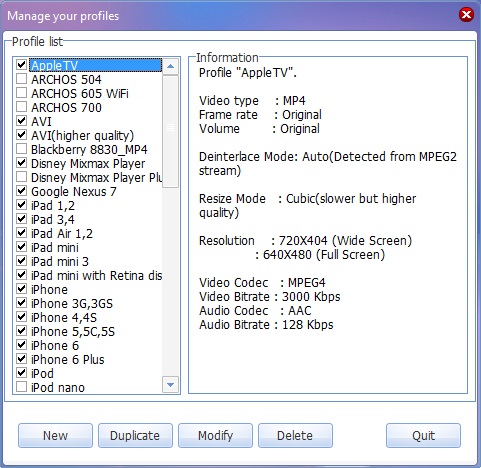Select the iPad 3,4 profile name
This screenshot has height=468, width=481.
tap(53, 219)
